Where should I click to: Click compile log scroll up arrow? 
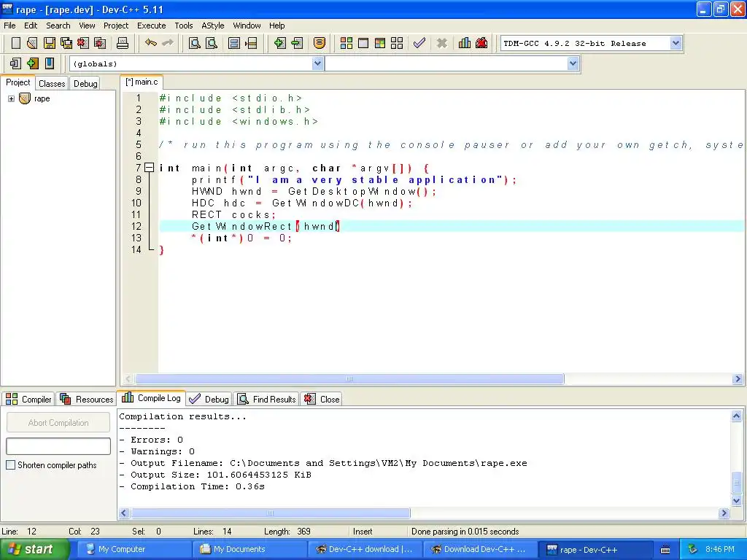(736, 416)
